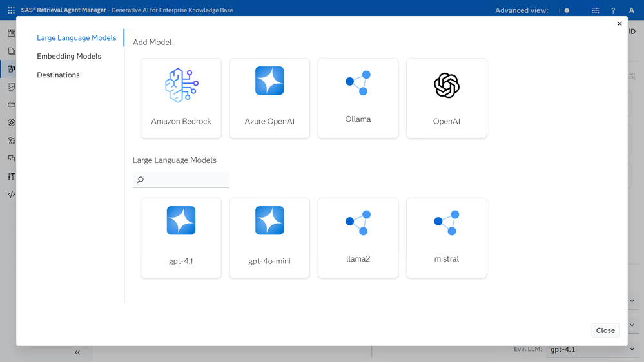644x362 pixels.
Task: Select the Large Language Models tab
Action: click(x=77, y=38)
